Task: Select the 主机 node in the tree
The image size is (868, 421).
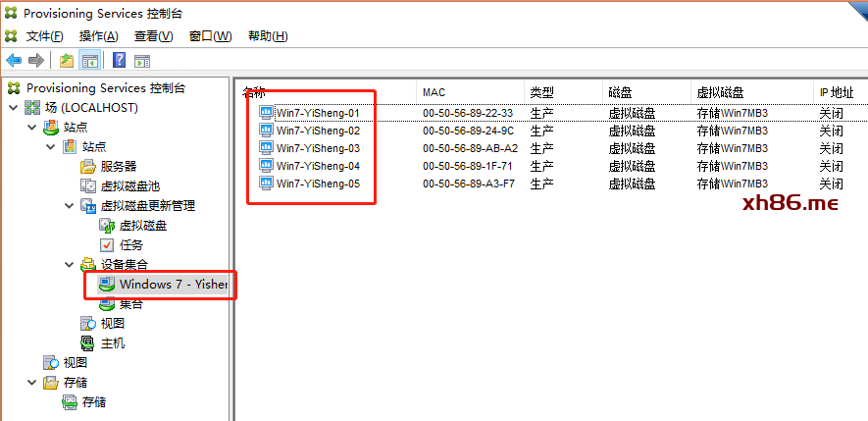Action: click(112, 343)
